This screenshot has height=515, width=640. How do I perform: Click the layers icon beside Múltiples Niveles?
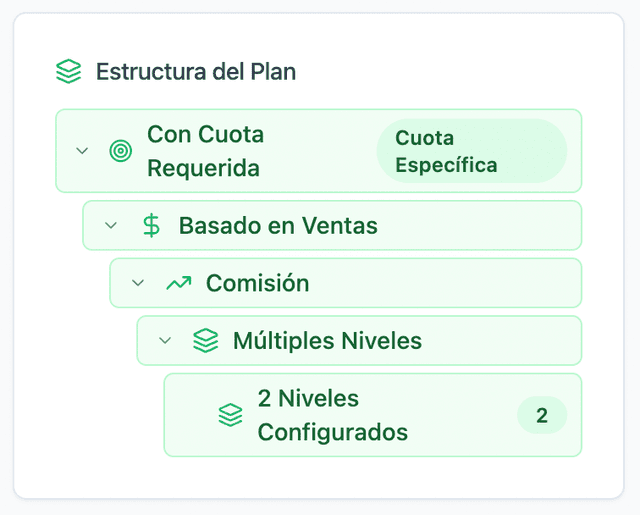(205, 341)
